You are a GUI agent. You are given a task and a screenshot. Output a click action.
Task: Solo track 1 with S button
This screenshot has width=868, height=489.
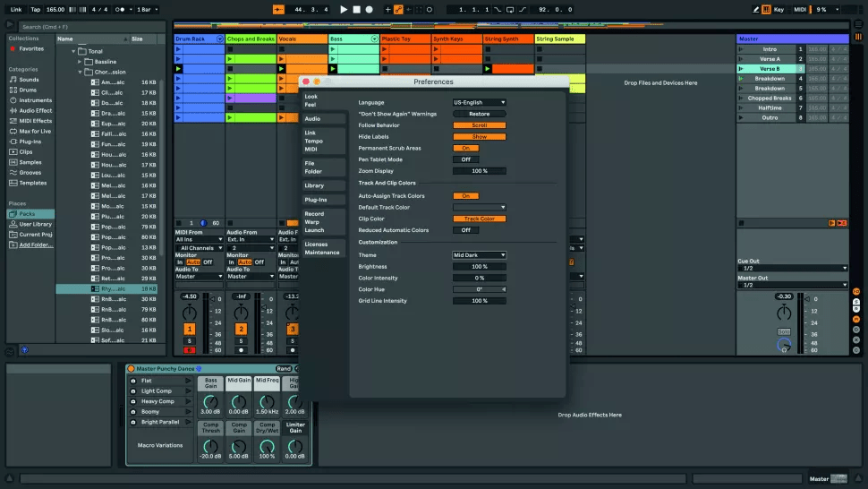click(x=190, y=340)
